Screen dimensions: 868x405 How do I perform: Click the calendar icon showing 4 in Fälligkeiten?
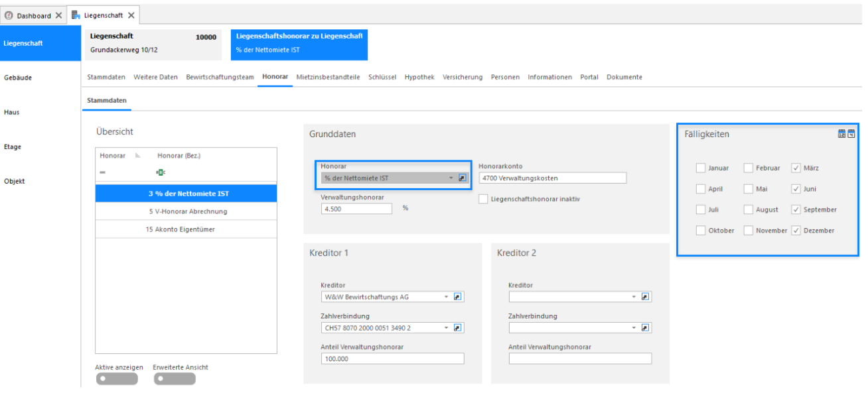pos(851,134)
